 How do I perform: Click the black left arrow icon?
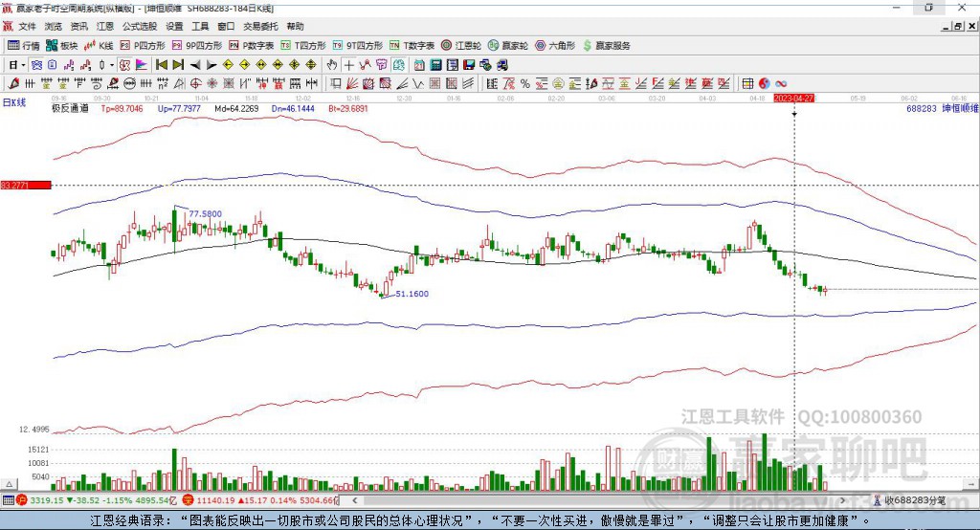pyautogui.click(x=195, y=65)
